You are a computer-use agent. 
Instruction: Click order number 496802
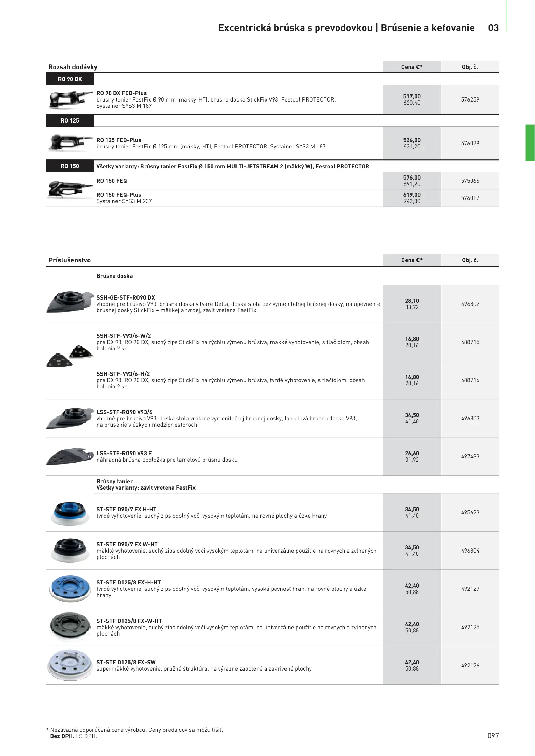[470, 304]
